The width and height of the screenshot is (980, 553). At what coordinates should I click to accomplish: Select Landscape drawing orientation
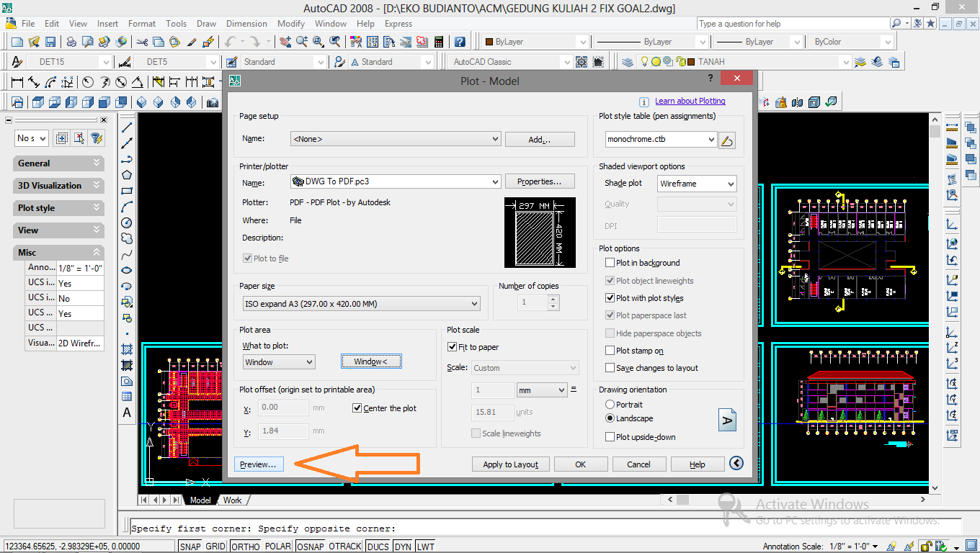(x=610, y=418)
